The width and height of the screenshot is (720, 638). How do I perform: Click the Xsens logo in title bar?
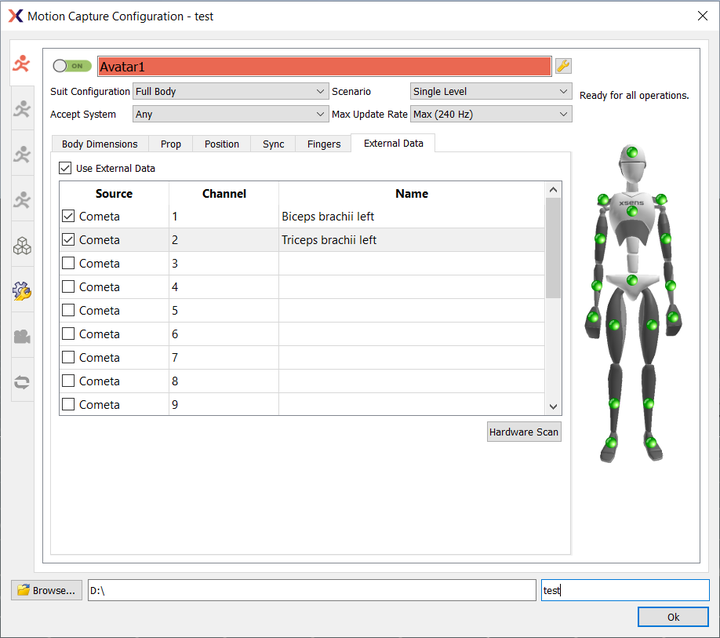15,16
